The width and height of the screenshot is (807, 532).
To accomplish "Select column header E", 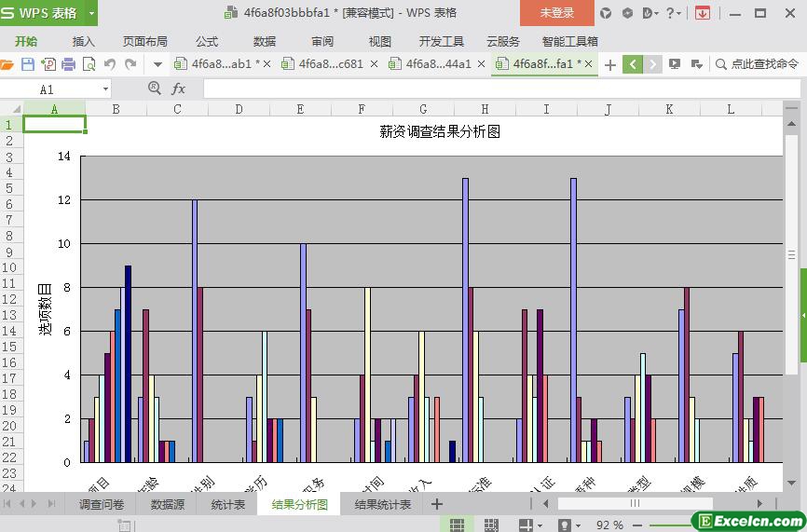I will point(300,109).
